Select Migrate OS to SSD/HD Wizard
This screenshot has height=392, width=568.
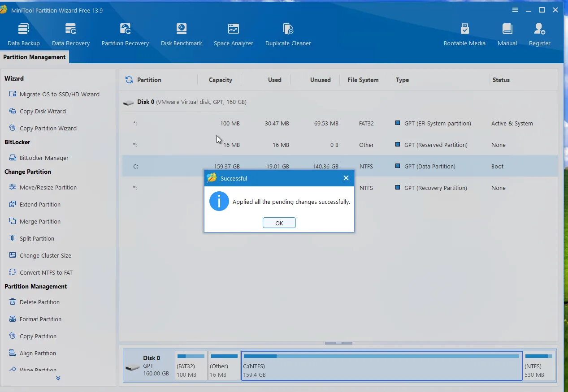point(54,94)
